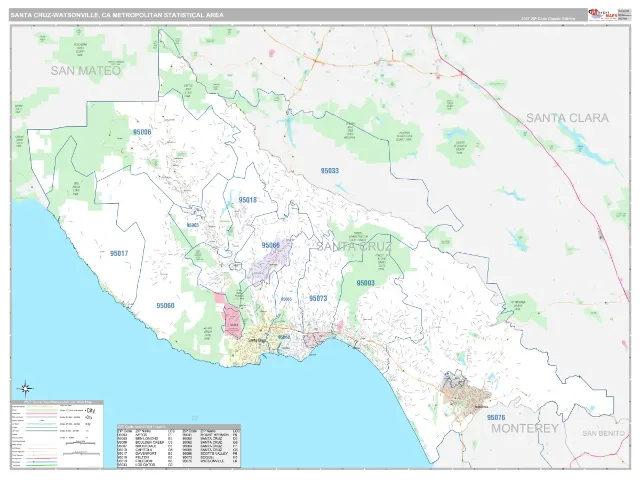Click the WATSONVILLE row in ZIP index

(x=211, y=461)
